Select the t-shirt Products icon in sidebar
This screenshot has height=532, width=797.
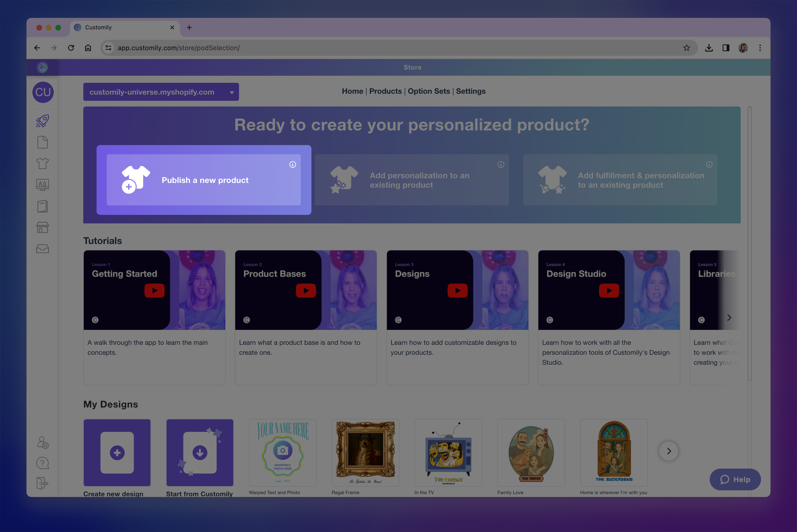click(x=42, y=163)
